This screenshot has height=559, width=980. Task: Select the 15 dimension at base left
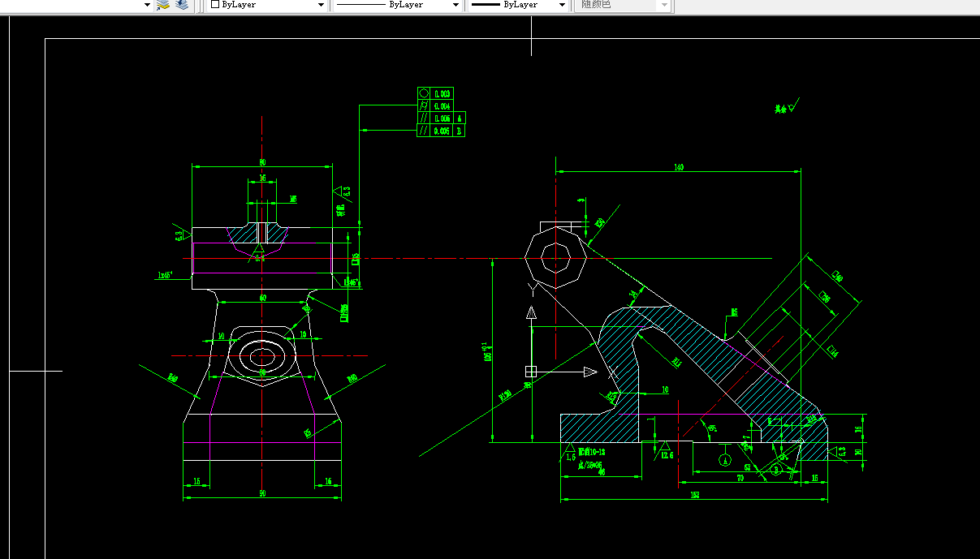coord(197,481)
